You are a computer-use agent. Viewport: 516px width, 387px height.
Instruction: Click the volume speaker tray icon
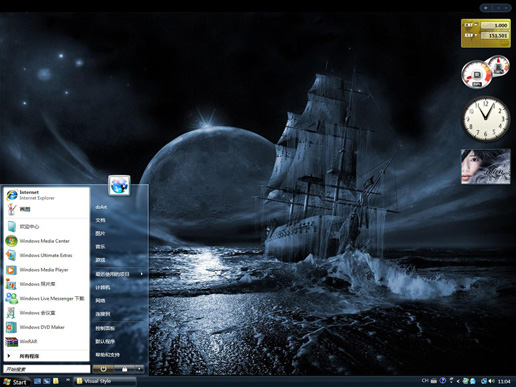[491, 381]
